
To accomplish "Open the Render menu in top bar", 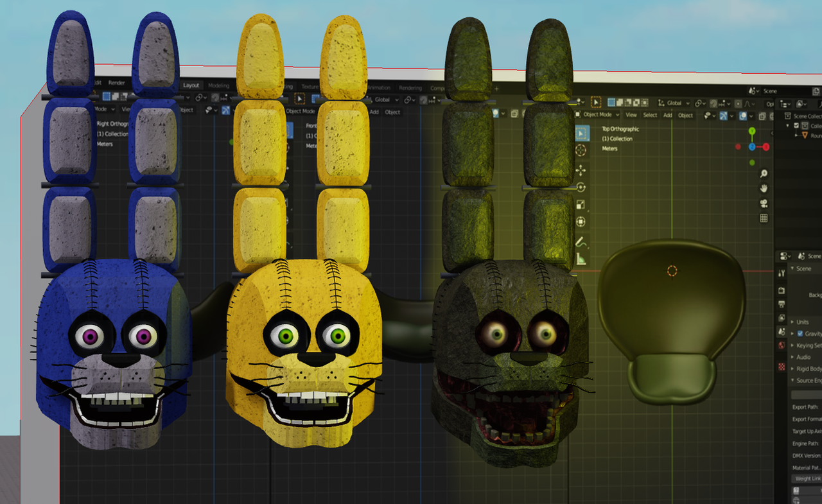I will point(116,83).
